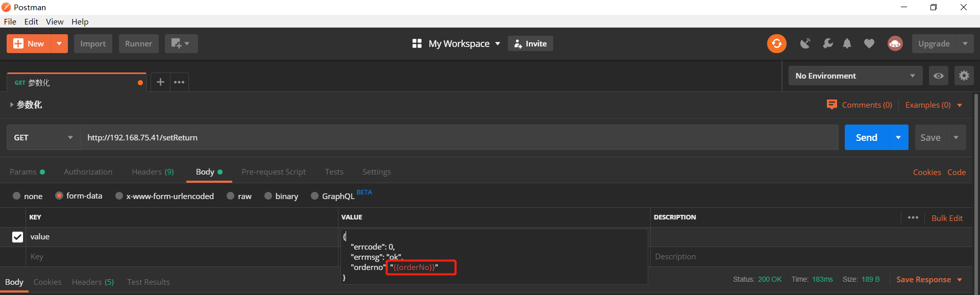Select x-www-form-urlencoded body type
The image size is (980, 295).
(119, 196)
